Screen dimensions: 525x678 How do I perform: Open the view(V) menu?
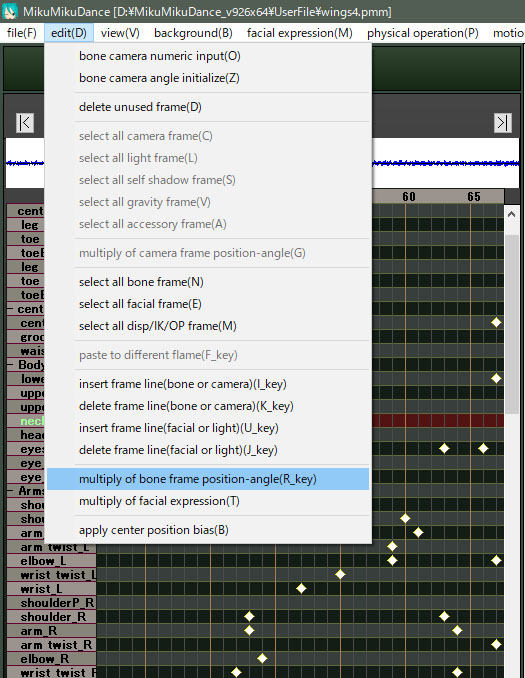[120, 33]
